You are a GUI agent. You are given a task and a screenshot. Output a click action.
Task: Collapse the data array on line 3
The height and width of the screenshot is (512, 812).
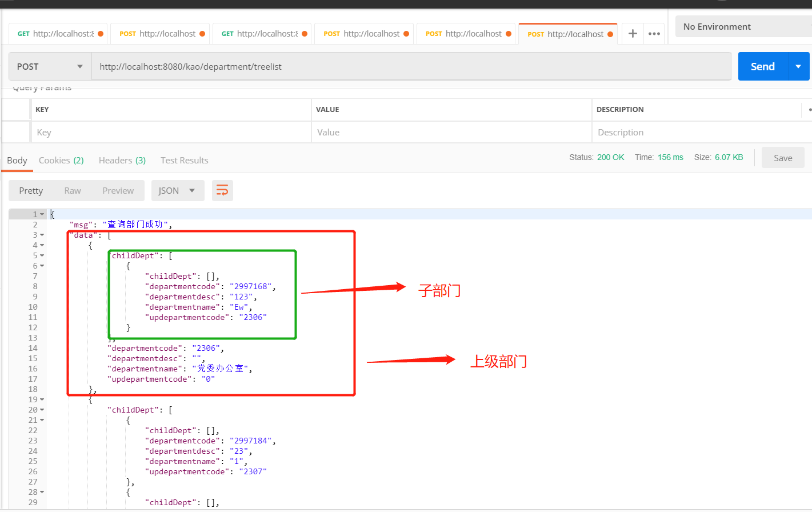coord(41,234)
